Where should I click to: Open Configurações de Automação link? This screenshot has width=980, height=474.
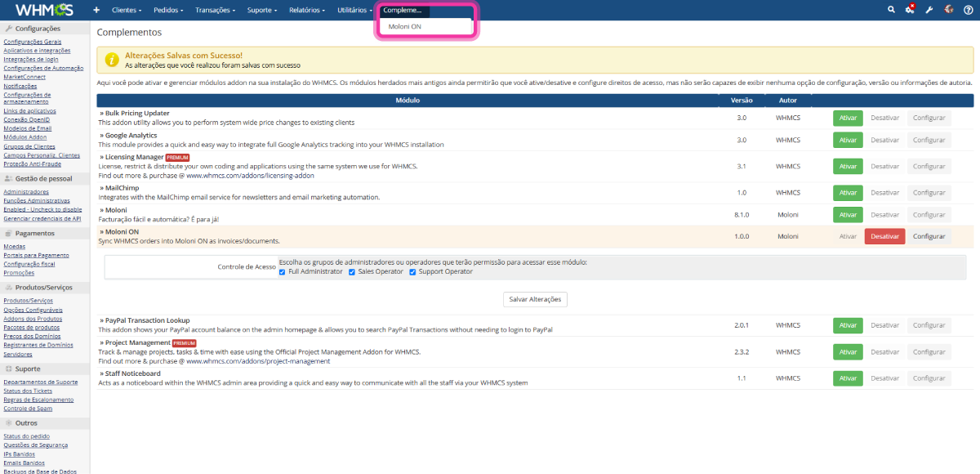[43, 68]
